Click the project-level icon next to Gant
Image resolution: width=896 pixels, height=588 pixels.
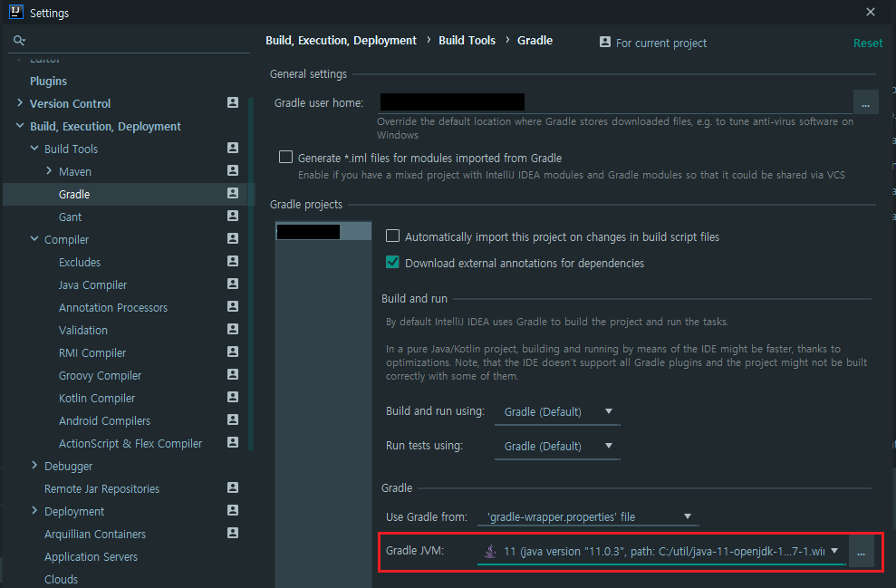233,216
